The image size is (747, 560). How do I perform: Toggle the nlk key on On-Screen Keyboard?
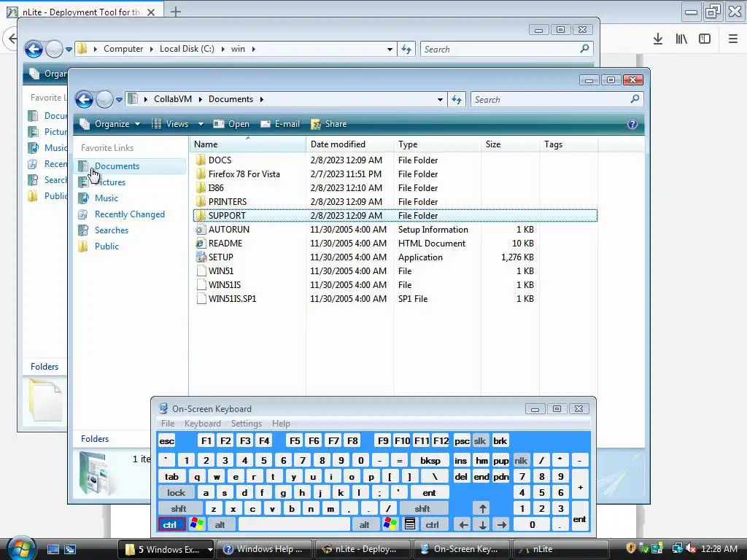pyautogui.click(x=521, y=461)
